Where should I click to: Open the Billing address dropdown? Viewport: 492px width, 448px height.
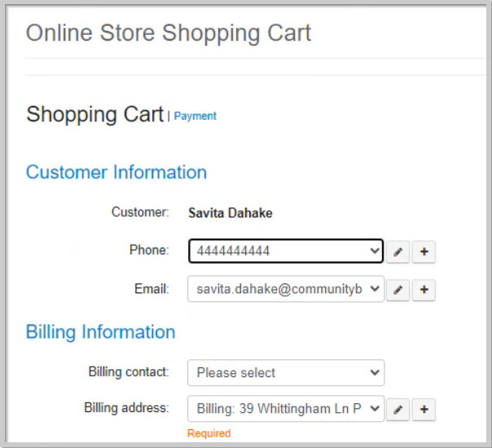286,408
